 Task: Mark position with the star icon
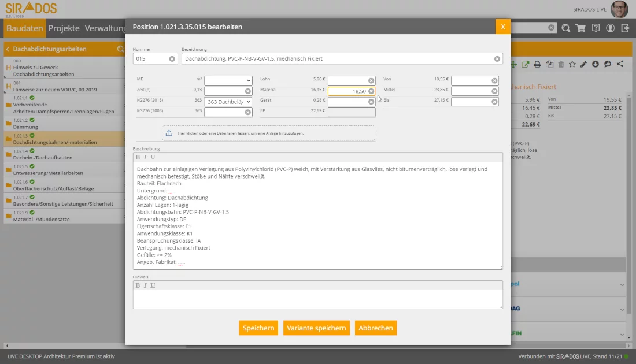(x=572, y=64)
